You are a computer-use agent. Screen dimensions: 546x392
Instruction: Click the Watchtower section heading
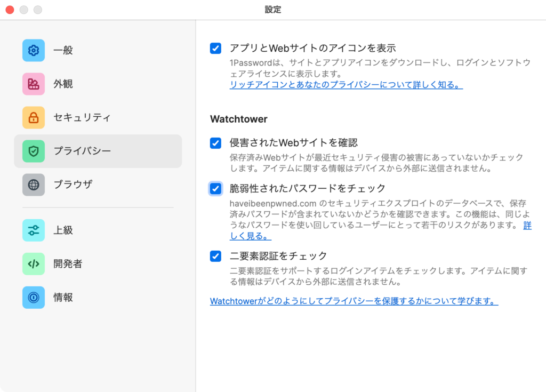pyautogui.click(x=239, y=119)
